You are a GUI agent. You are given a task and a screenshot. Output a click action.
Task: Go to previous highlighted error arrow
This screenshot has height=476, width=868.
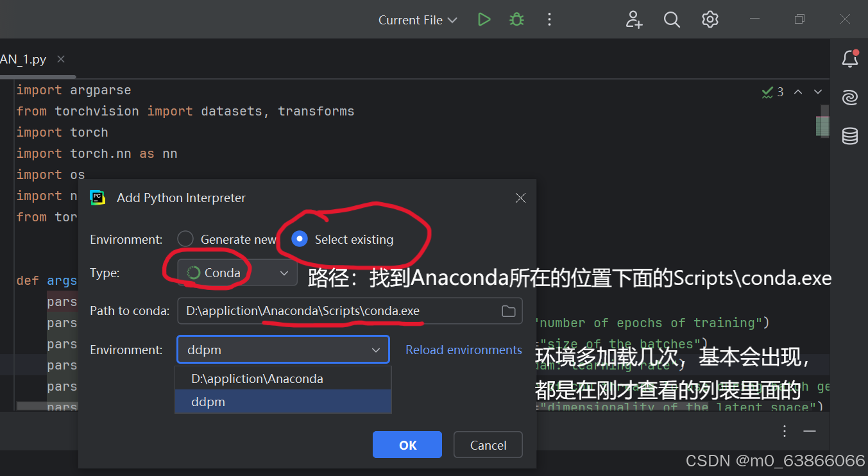coord(798,92)
